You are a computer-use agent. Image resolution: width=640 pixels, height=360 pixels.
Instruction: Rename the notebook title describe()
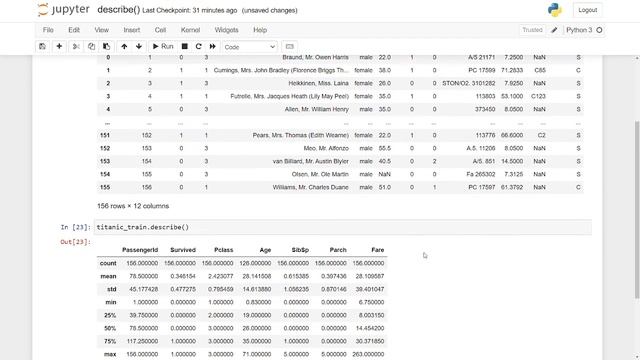click(119, 10)
